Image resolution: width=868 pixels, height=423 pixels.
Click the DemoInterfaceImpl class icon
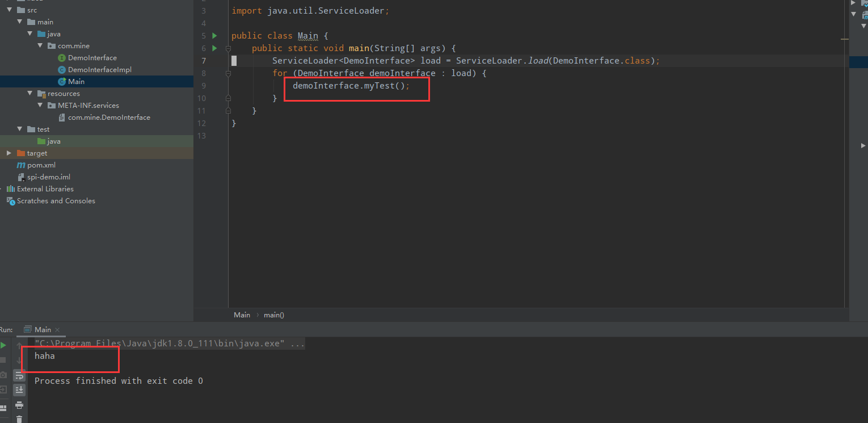pyautogui.click(x=62, y=70)
